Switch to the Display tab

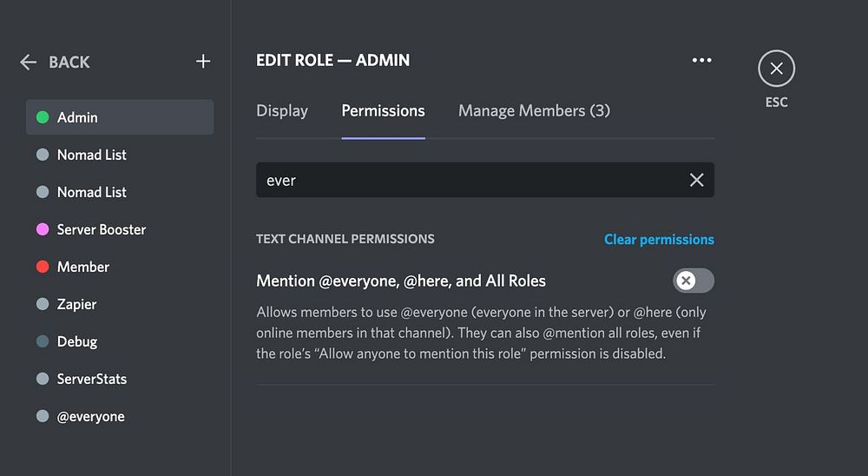tap(282, 111)
